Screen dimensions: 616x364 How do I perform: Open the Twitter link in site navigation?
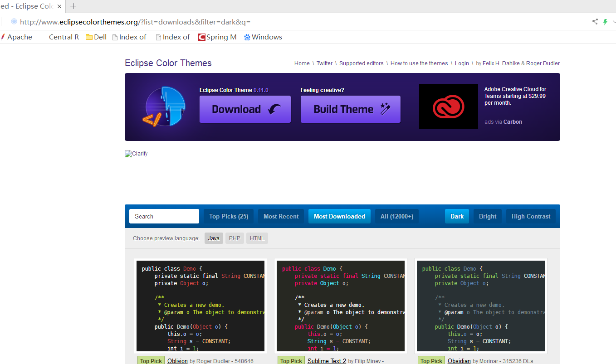coord(324,63)
